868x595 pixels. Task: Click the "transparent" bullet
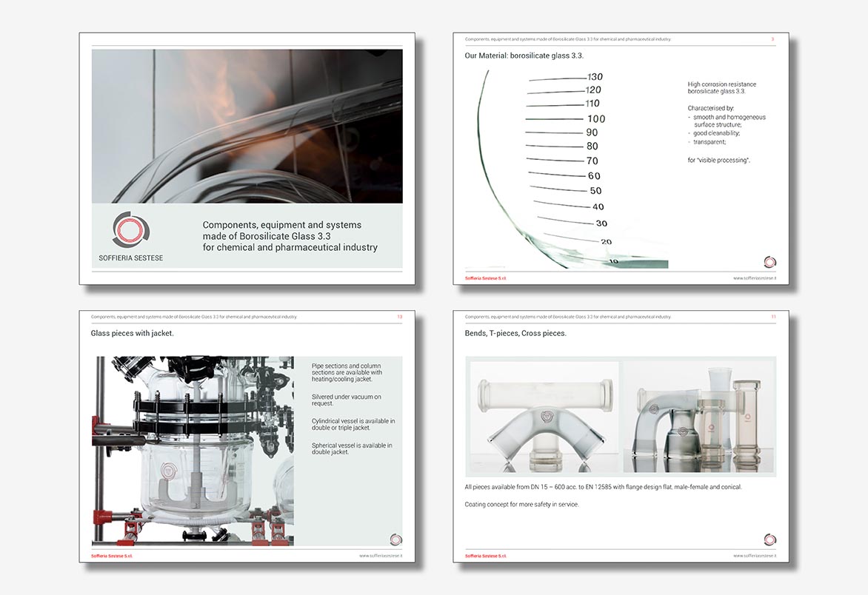[707, 142]
